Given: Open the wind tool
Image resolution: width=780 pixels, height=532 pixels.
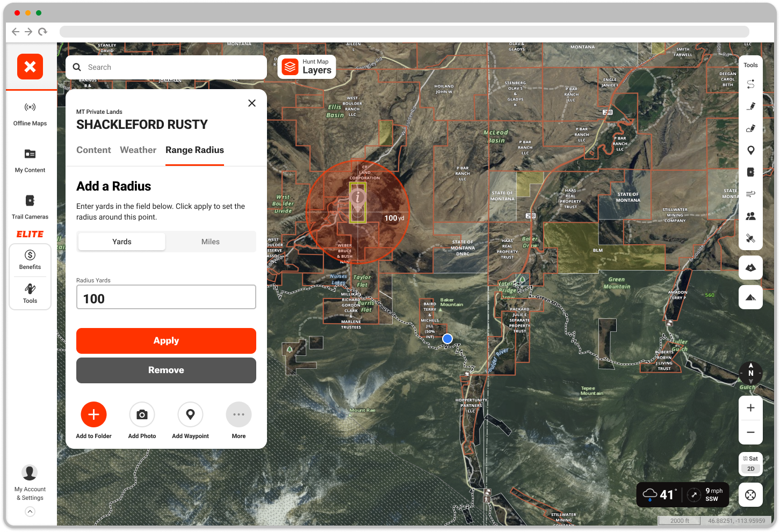Looking at the screenshot, I should tap(751, 194).
